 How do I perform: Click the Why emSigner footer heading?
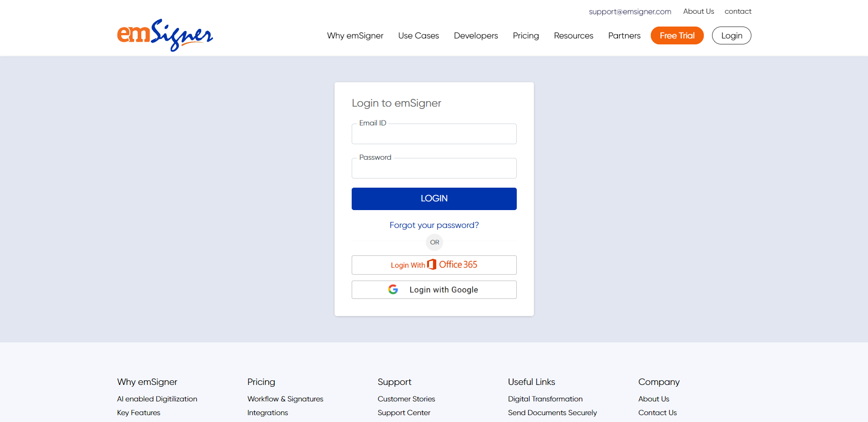point(147,382)
